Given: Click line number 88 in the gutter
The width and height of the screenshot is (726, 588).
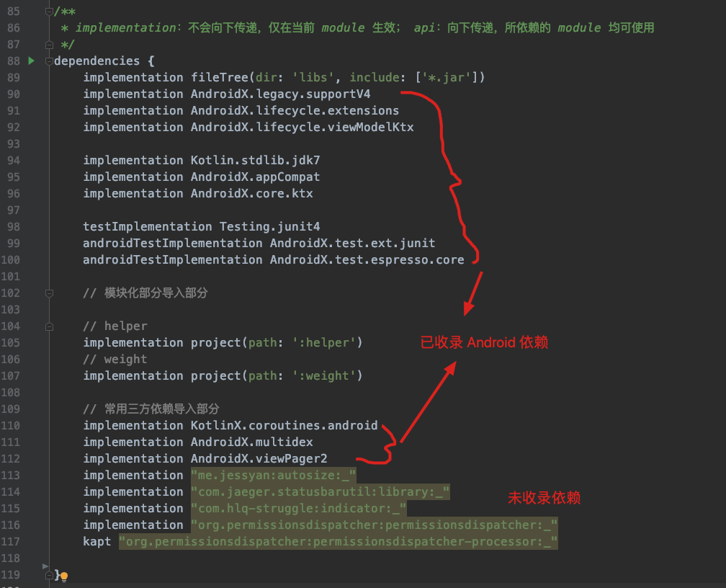Looking at the screenshot, I should pos(14,61).
